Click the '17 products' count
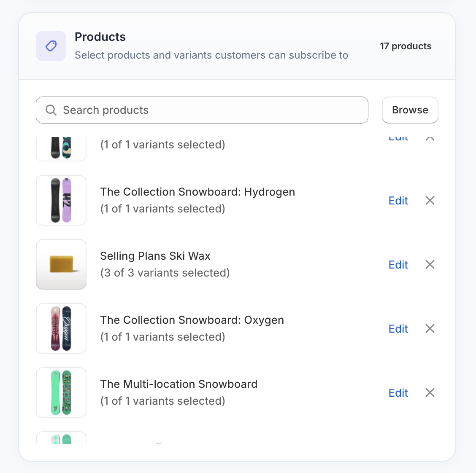476x473 pixels. 406,46
